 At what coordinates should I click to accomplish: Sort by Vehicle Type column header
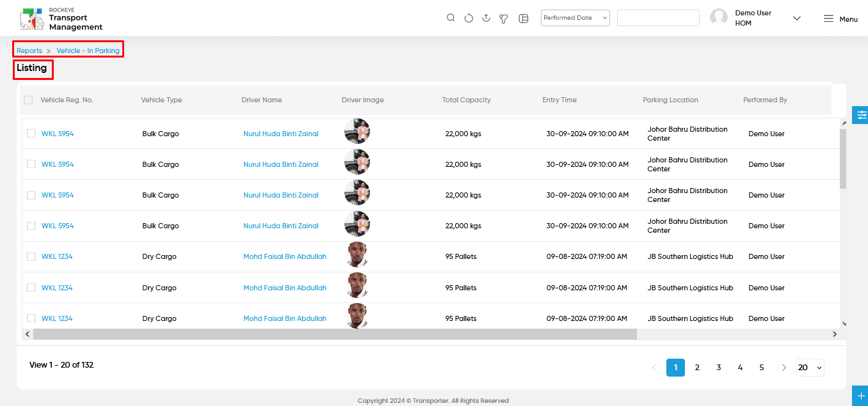(161, 100)
